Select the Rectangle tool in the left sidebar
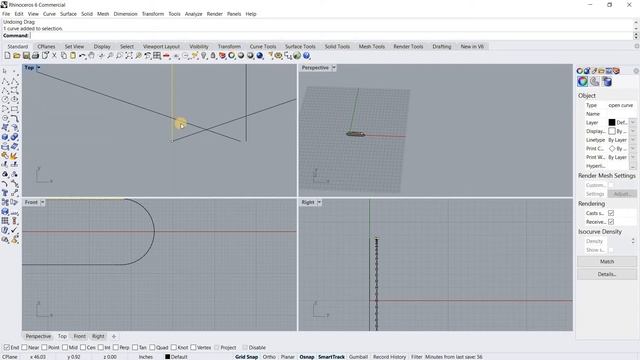This screenshot has height=360, width=640. 15,109
